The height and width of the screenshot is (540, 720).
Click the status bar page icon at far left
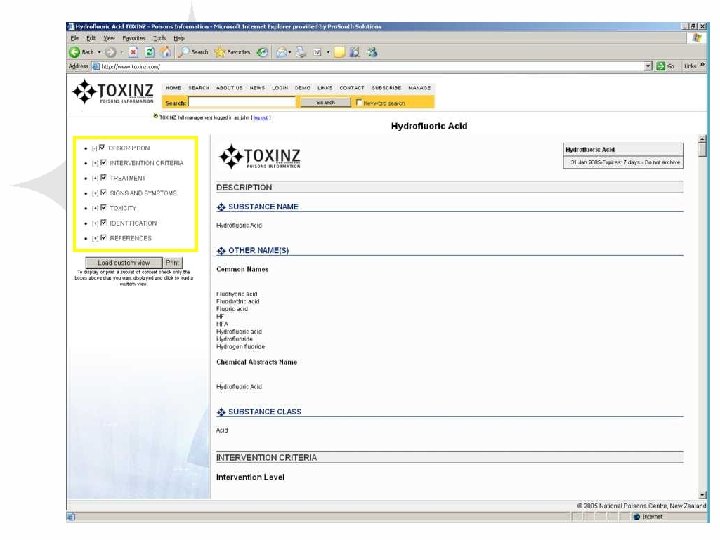click(x=70, y=517)
